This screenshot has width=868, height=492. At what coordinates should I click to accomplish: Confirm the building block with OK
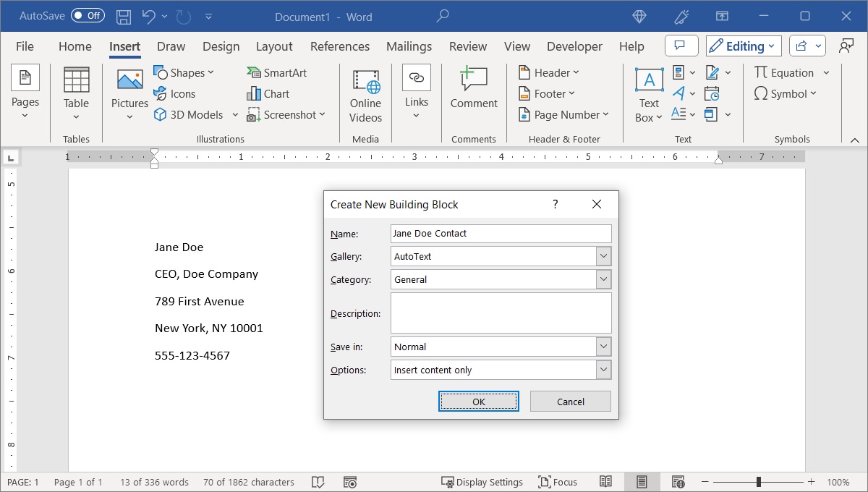point(478,402)
